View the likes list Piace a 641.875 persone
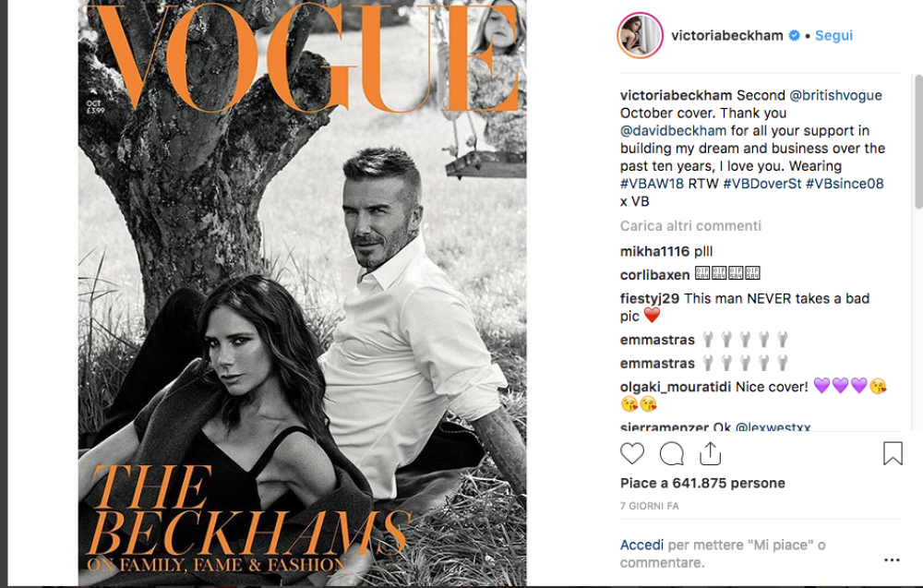 pyautogui.click(x=702, y=484)
